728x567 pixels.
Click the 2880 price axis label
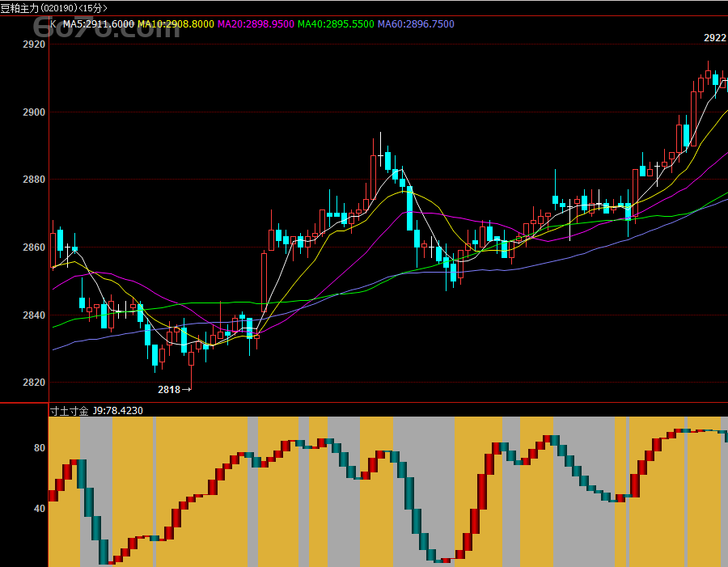tap(34, 180)
